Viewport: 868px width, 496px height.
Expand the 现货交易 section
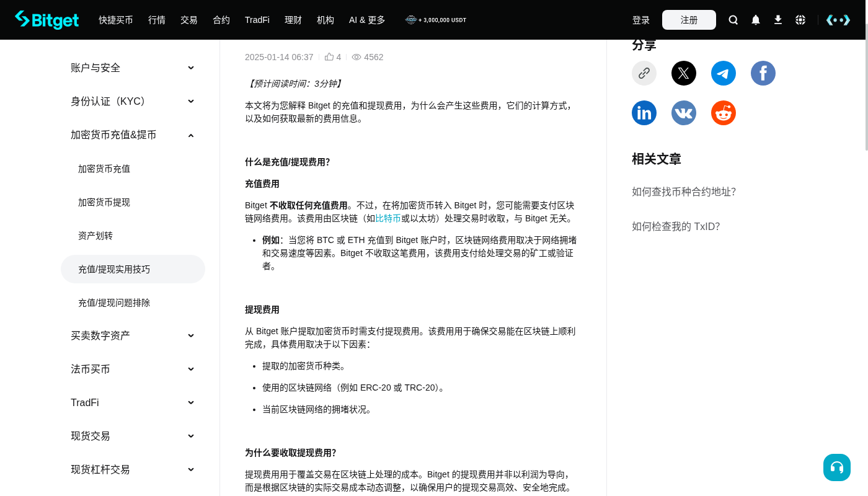[x=133, y=436]
